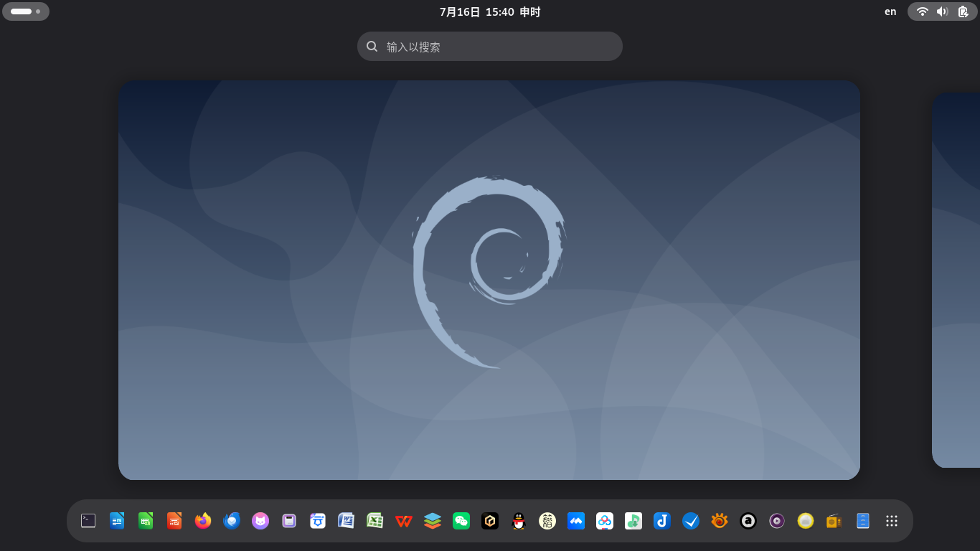Screen dimensions: 980x551
Task: Open the purple circular play button app
Action: [777, 521]
